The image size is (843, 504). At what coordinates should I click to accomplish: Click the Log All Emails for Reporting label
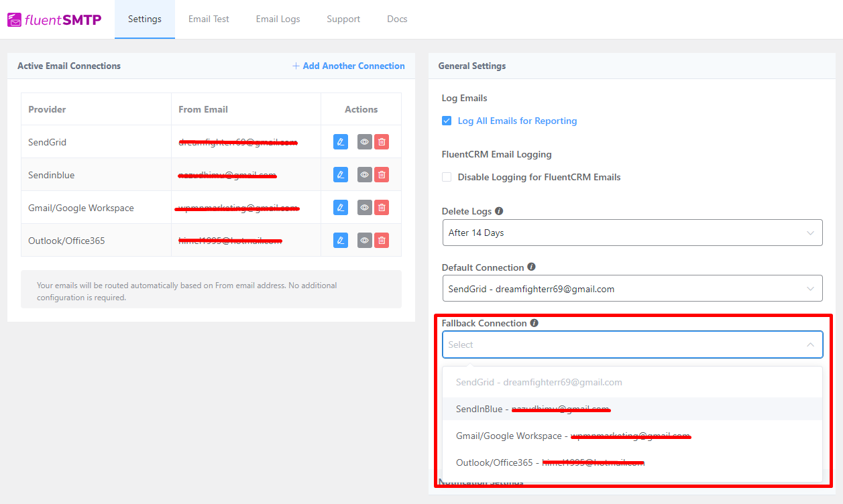click(x=517, y=121)
